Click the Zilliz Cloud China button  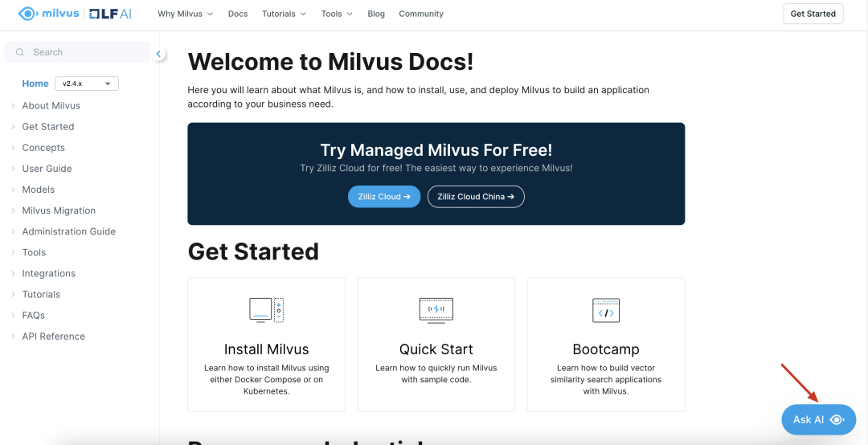click(x=476, y=197)
